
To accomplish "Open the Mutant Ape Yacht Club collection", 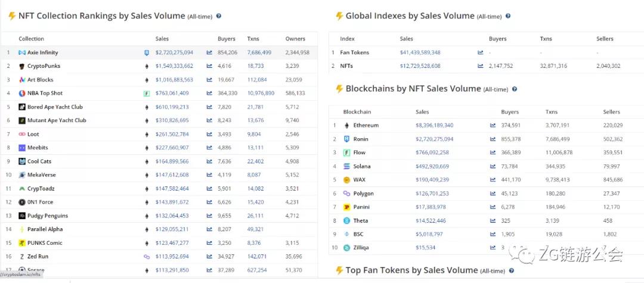I will (57, 120).
